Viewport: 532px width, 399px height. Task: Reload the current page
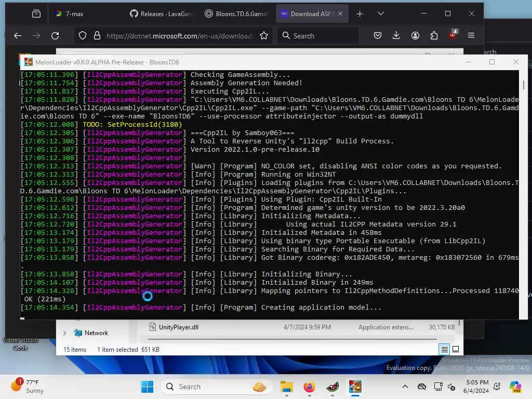[55, 36]
